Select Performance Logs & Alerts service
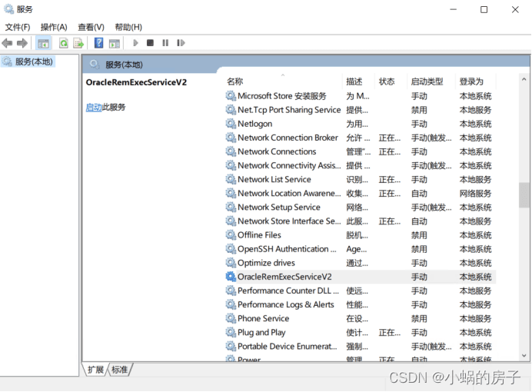The height and width of the screenshot is (392, 532). click(360, 304)
